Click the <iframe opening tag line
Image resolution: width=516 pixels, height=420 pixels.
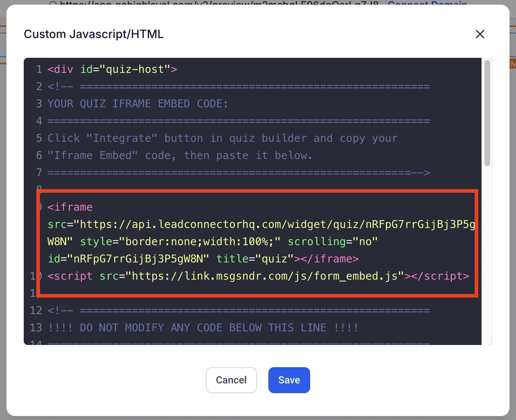[70, 207]
